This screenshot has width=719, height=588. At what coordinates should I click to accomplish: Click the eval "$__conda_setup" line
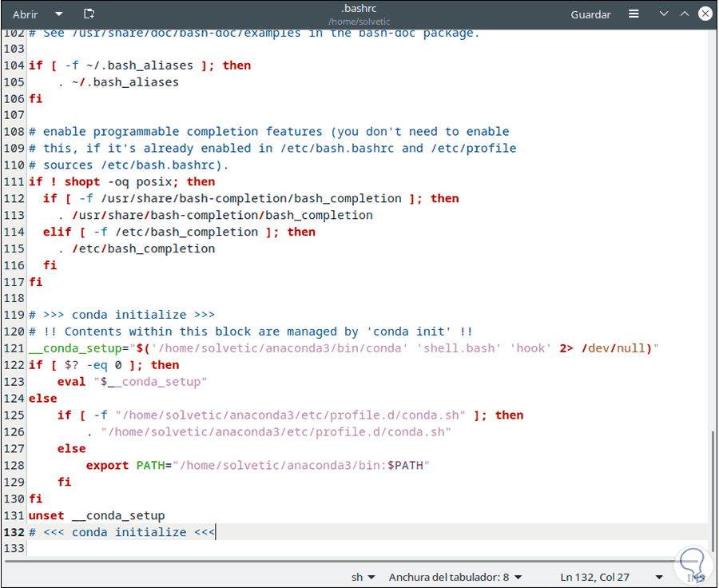click(133, 382)
